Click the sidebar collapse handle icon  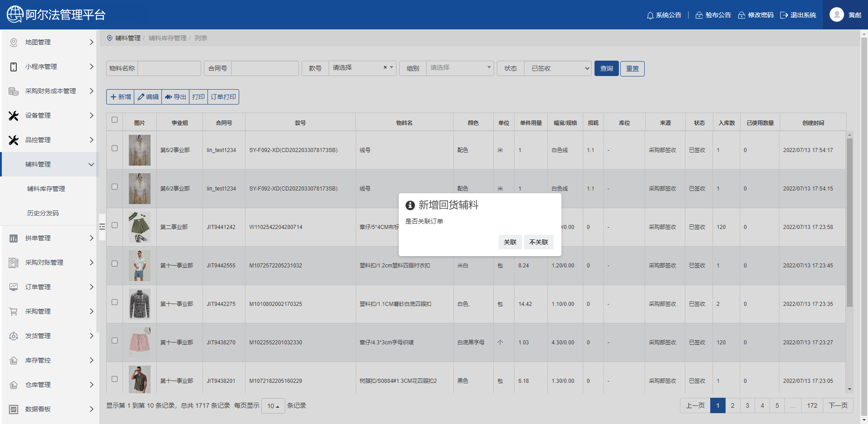point(102,227)
